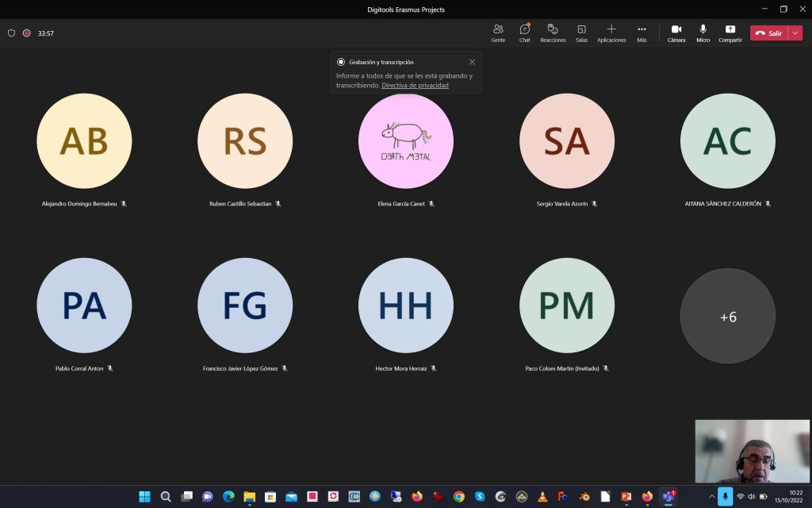Dismiss the Grabación y transcripción notification
The width and height of the screenshot is (812, 508).
pos(472,62)
